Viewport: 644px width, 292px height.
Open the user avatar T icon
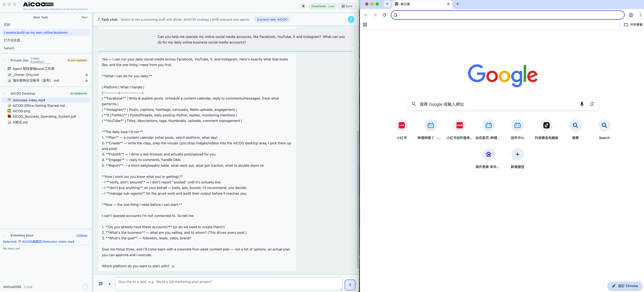pyautogui.click(x=351, y=20)
